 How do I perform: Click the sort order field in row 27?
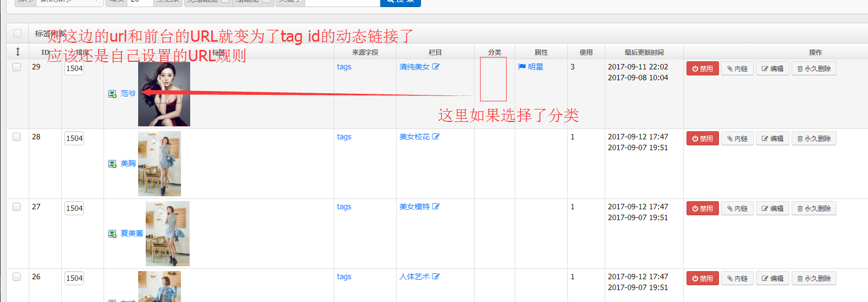click(x=74, y=209)
